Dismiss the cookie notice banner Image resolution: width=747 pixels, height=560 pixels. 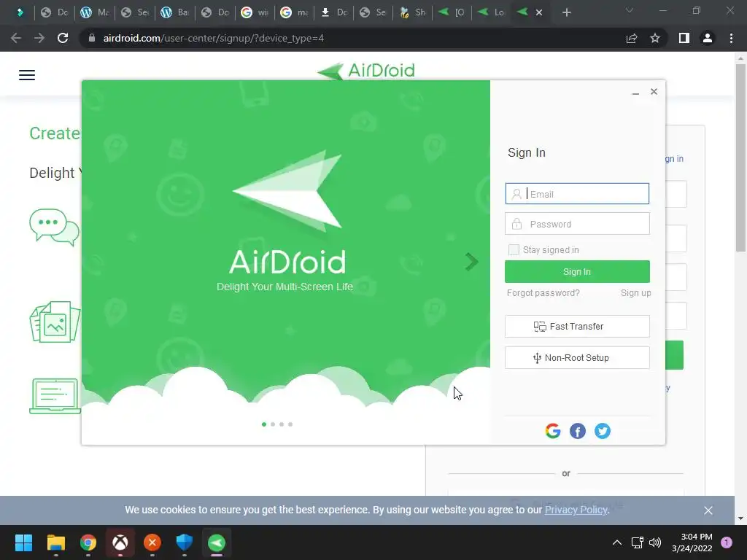[x=708, y=510]
